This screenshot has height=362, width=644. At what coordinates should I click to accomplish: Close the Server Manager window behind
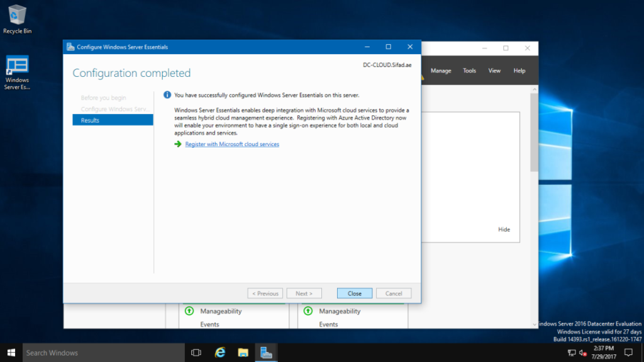(528, 48)
